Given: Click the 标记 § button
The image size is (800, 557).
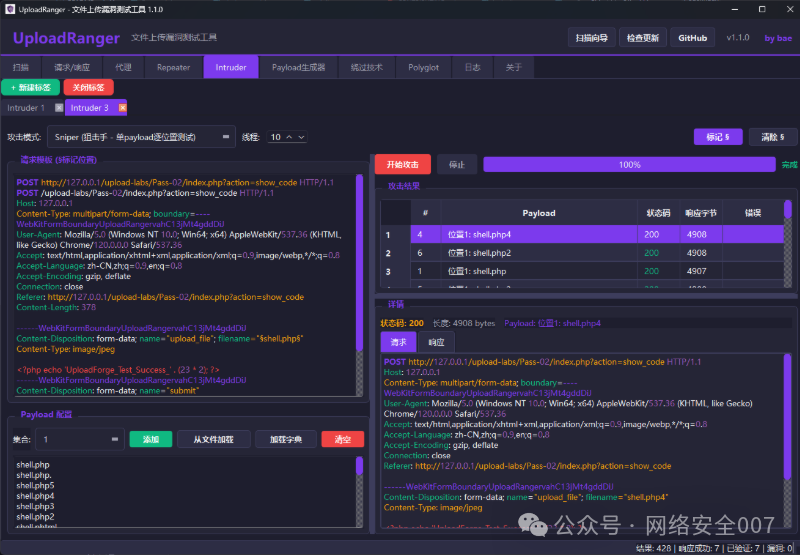Looking at the screenshot, I should pos(718,137).
